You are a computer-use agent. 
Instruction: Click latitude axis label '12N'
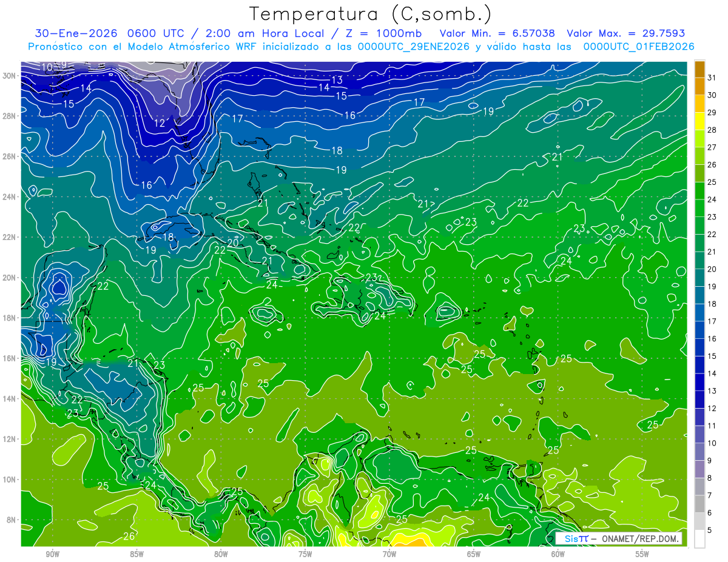point(9,439)
